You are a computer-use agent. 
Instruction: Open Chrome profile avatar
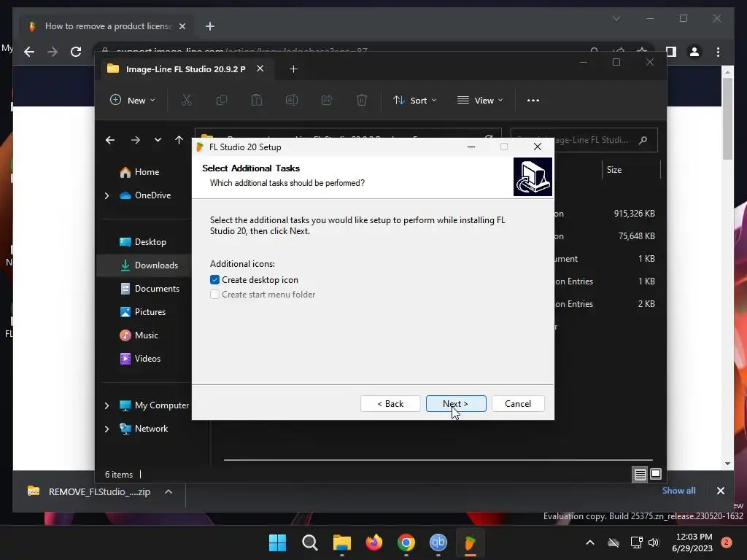tap(694, 52)
